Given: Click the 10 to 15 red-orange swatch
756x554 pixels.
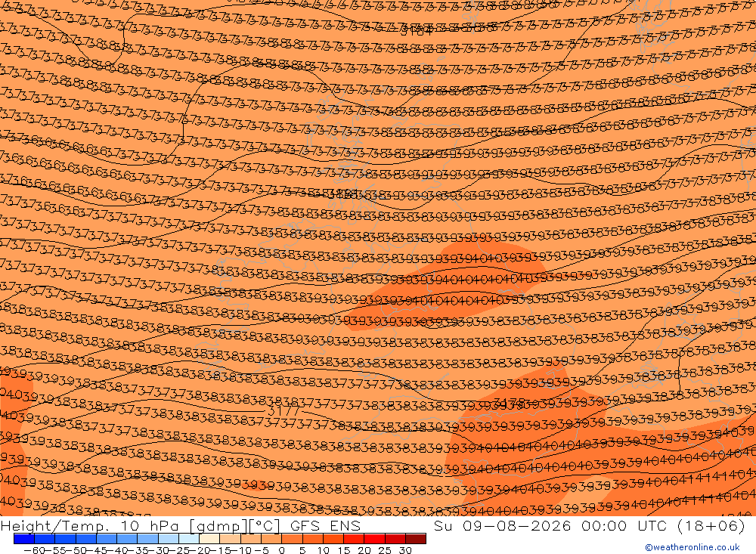Looking at the screenshot, I should [333, 539].
